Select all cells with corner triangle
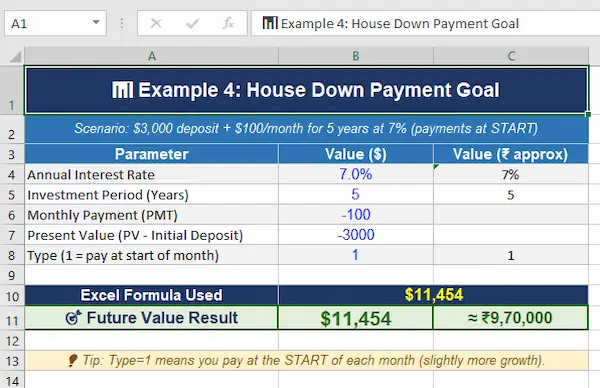The height and width of the screenshot is (388, 600). point(15,57)
